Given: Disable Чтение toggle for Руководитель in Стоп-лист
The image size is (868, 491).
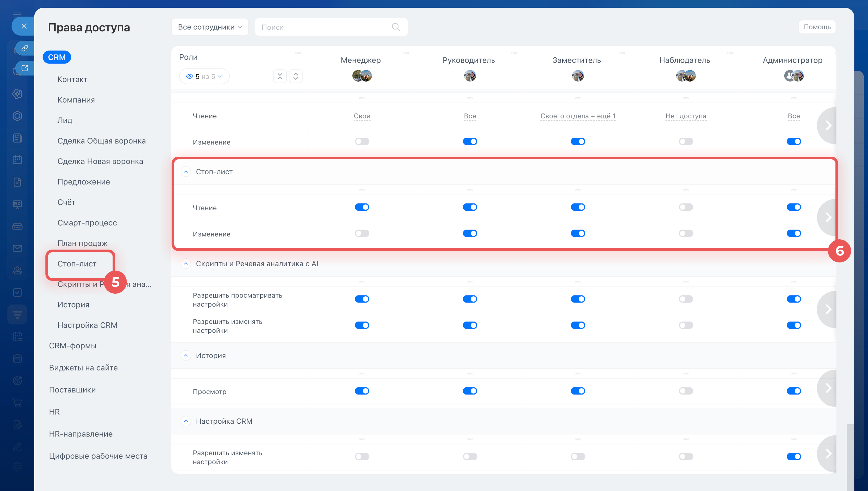Looking at the screenshot, I should 470,207.
